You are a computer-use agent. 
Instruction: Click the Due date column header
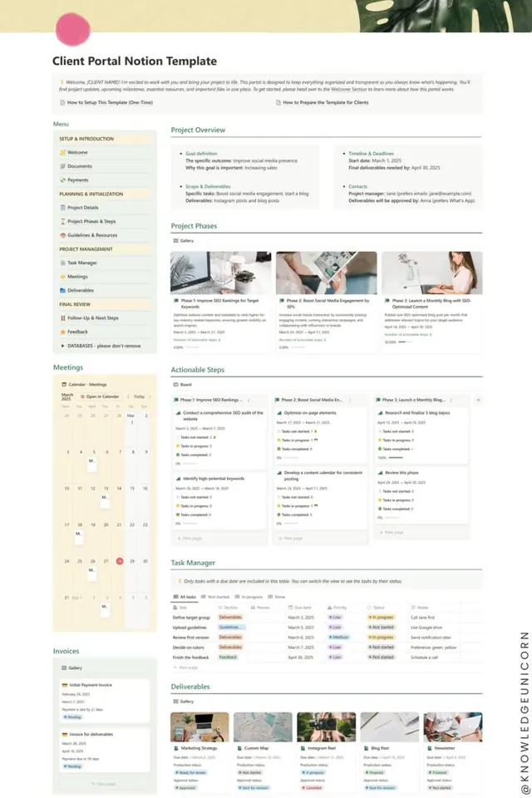[x=300, y=607]
